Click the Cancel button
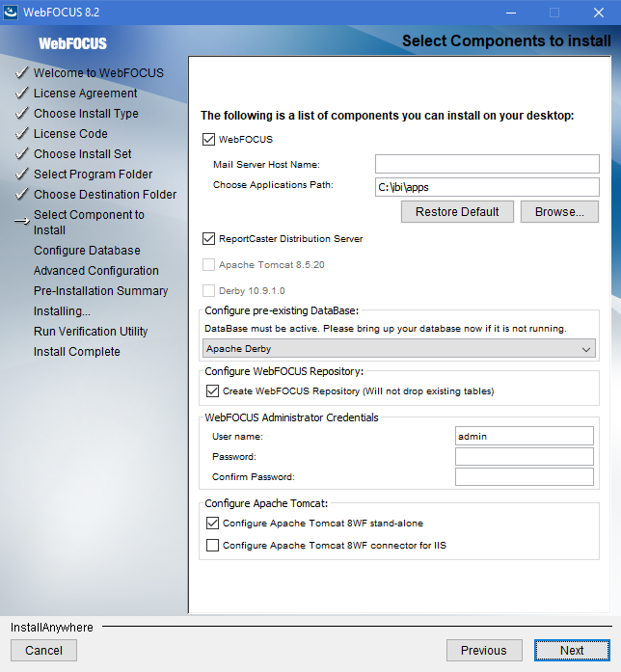 43,651
